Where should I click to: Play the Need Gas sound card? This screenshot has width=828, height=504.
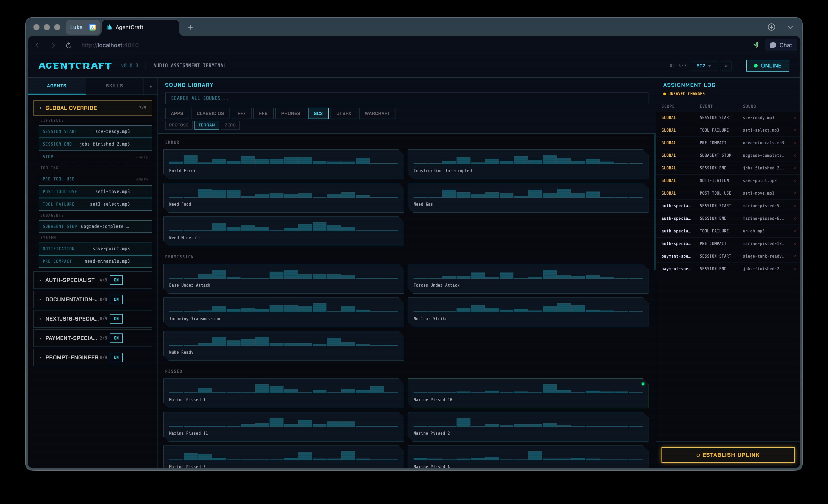click(528, 198)
